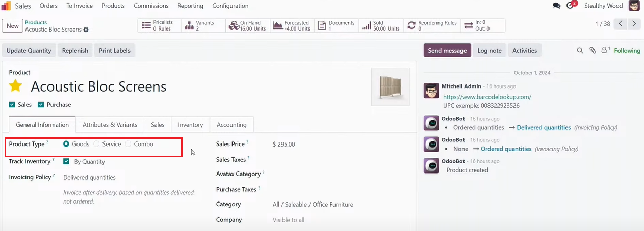Viewport: 644px width, 231px height.
Task: Click the New button
Action: (13, 26)
